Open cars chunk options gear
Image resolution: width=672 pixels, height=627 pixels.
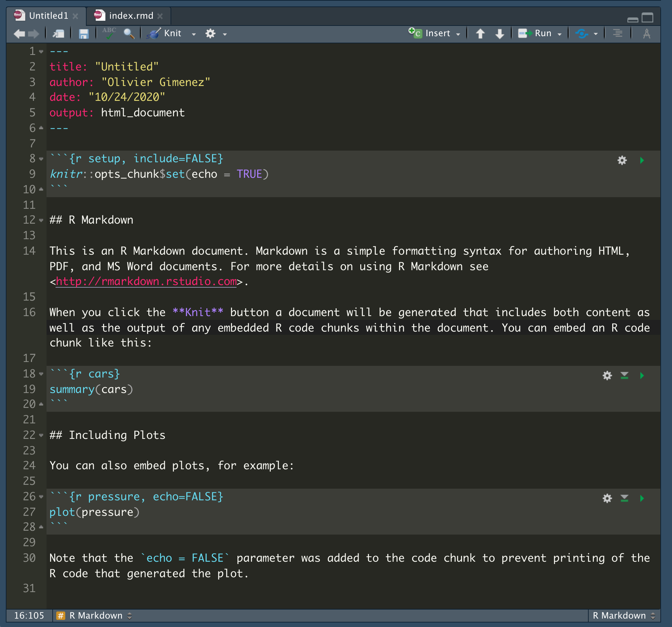607,375
